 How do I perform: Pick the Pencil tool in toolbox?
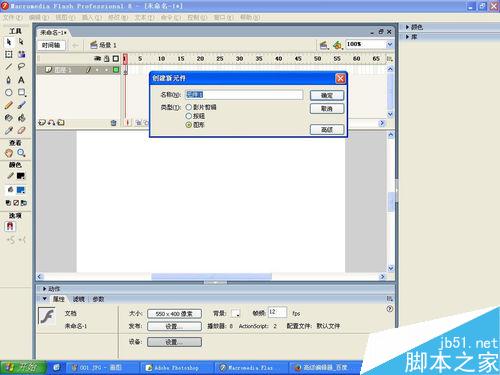point(9,105)
